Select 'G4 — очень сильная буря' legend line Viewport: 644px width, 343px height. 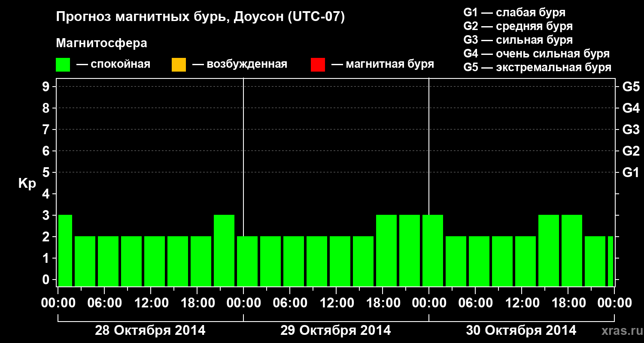click(536, 54)
